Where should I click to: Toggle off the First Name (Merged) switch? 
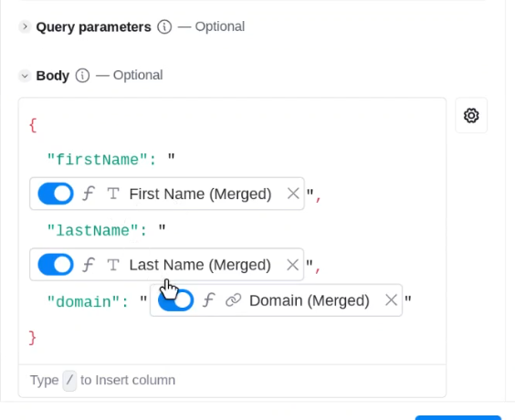(x=56, y=194)
